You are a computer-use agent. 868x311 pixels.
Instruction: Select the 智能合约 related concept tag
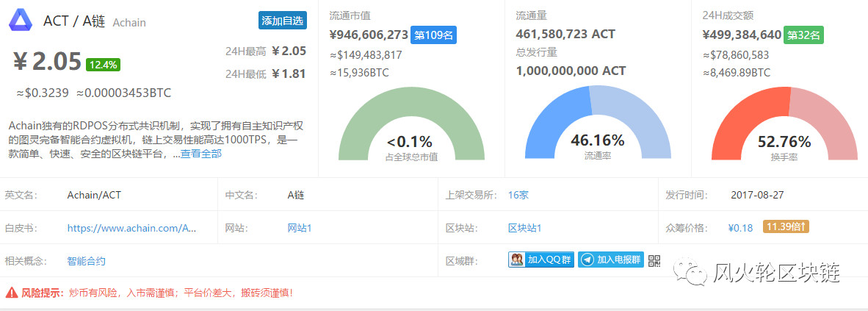point(86,260)
